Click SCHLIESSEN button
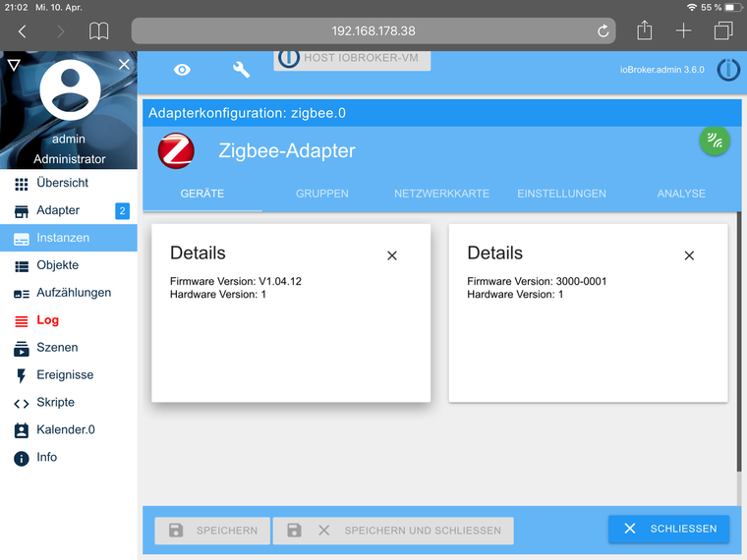The image size is (747, 560). click(x=669, y=529)
